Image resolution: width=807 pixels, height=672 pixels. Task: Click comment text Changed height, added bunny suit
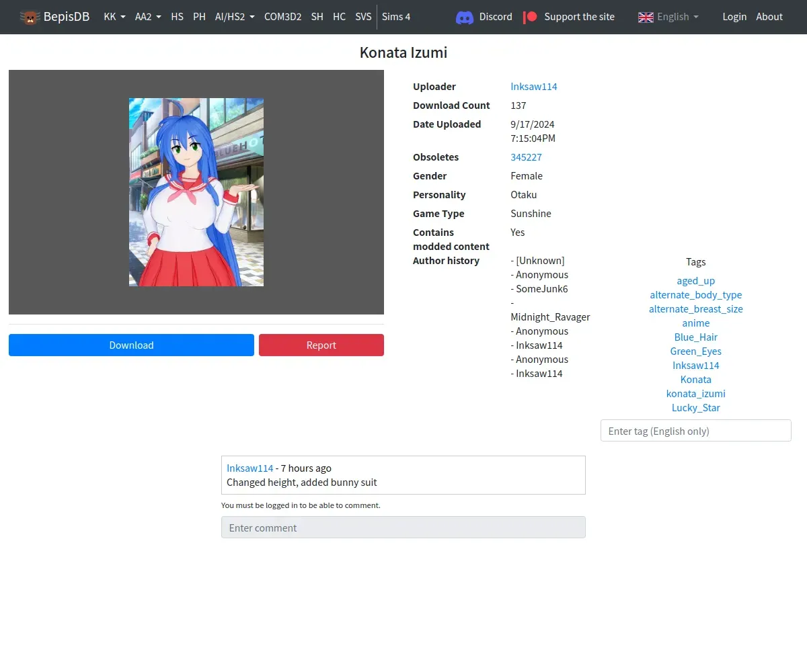click(302, 482)
